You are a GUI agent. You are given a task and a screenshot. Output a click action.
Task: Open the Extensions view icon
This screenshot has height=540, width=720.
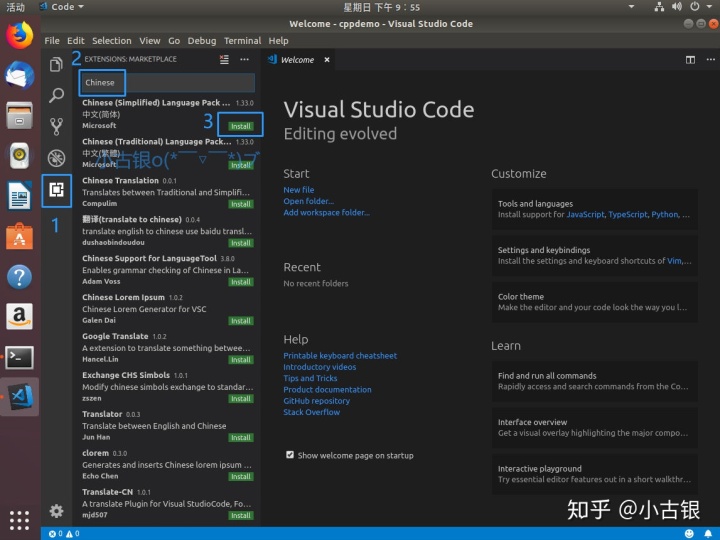click(x=56, y=190)
